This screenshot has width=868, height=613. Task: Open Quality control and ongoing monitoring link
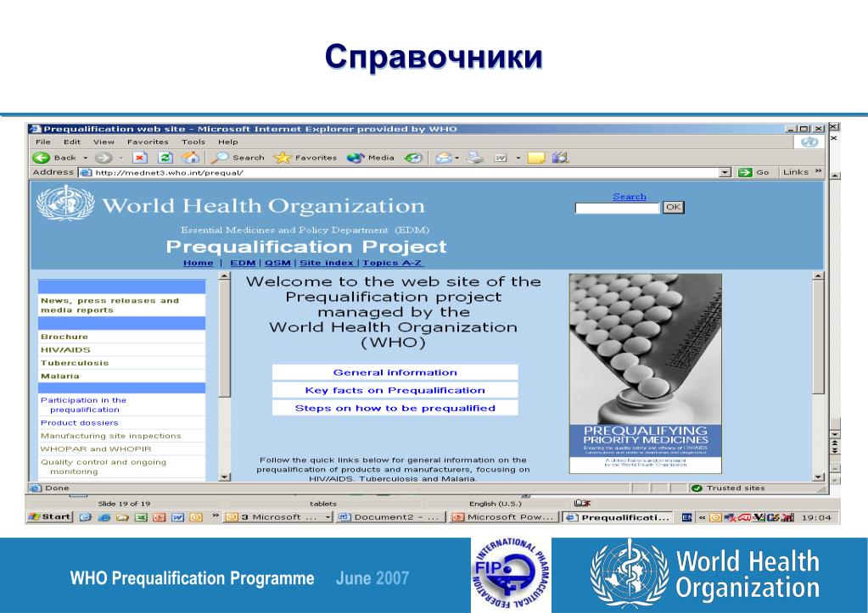(103, 466)
